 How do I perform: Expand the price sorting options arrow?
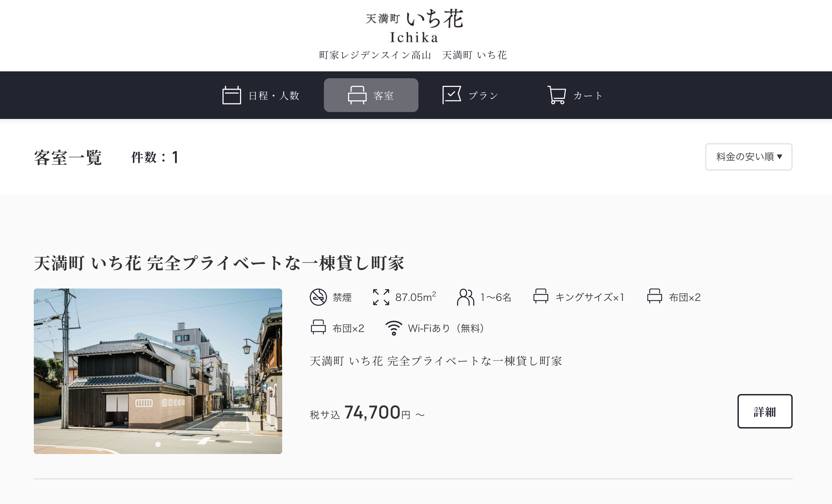(x=780, y=157)
